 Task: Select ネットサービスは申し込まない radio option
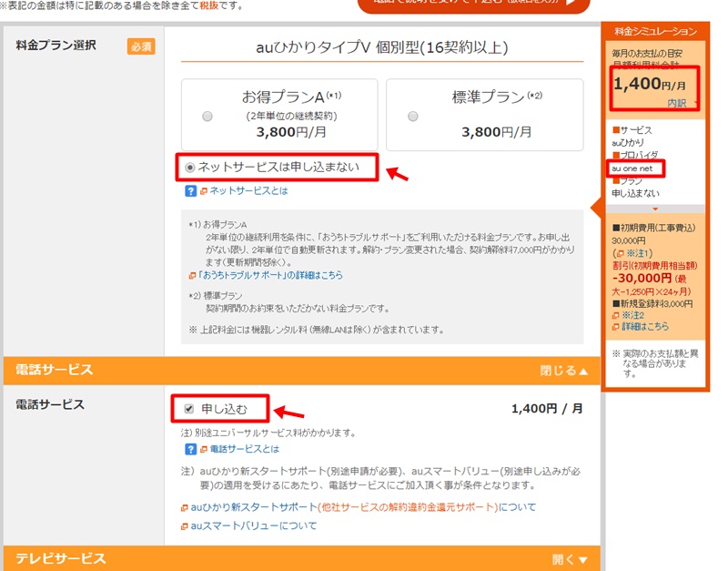(190, 168)
